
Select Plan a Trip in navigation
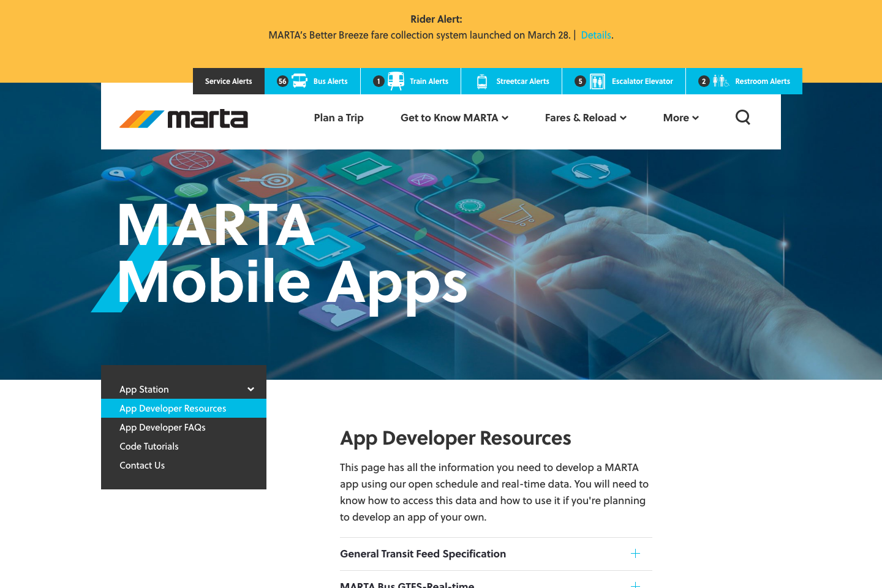pos(338,118)
